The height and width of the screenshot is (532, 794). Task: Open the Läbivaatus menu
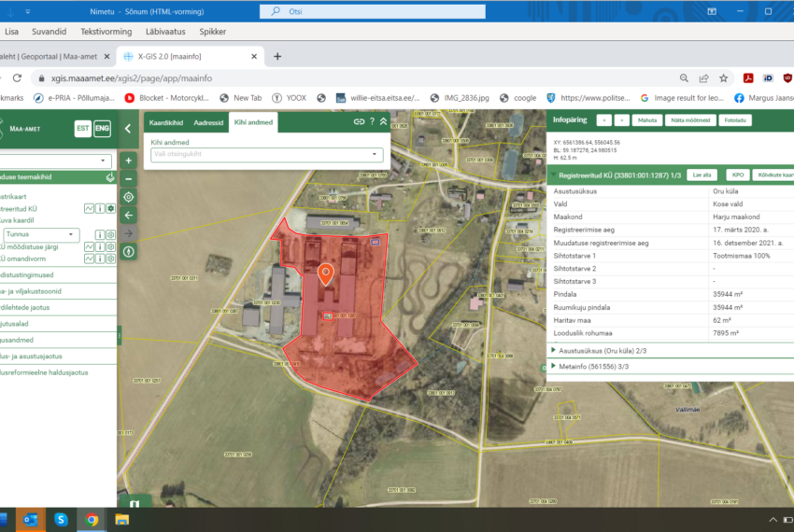pos(165,32)
